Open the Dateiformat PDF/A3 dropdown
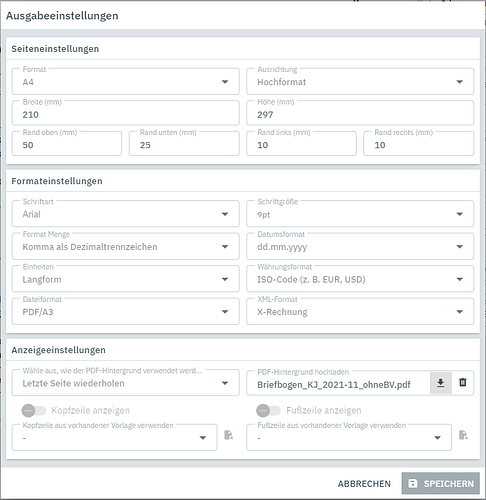Image resolution: width=486 pixels, height=500 pixels. click(x=126, y=312)
